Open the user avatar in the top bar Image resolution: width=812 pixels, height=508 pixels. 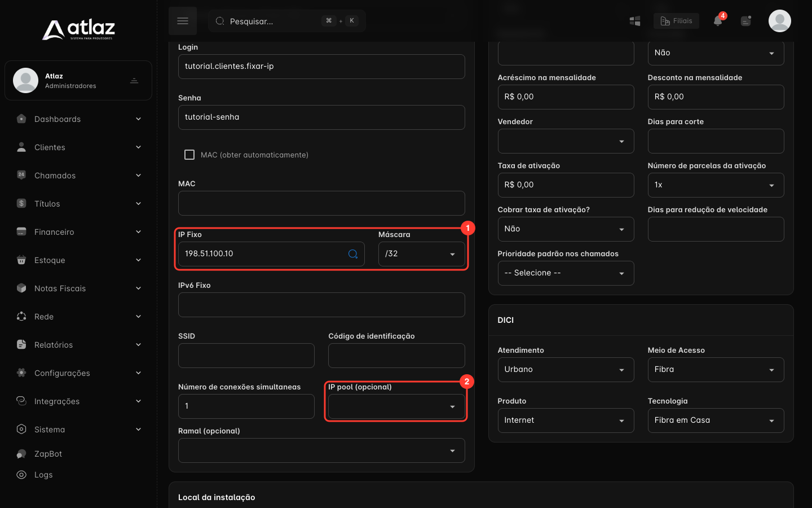780,21
